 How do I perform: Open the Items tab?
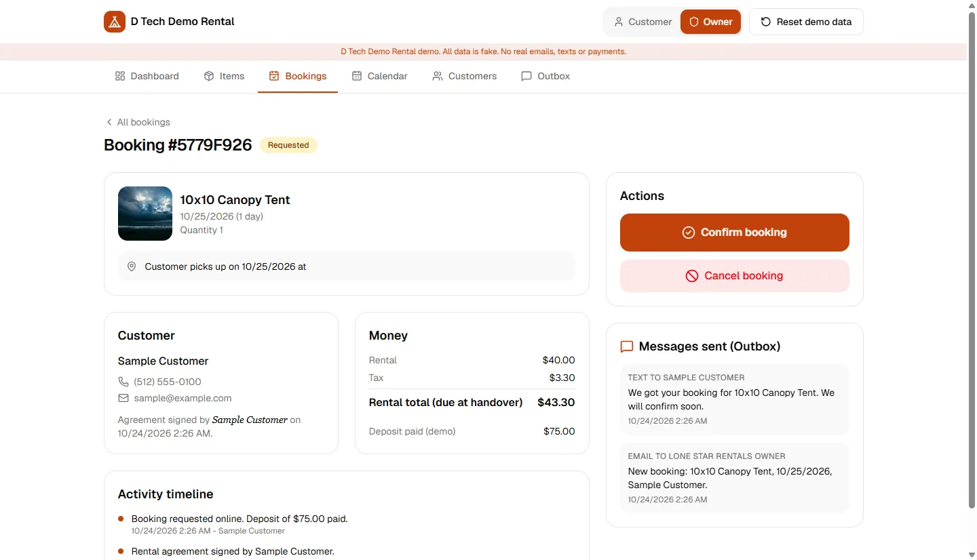coord(224,76)
